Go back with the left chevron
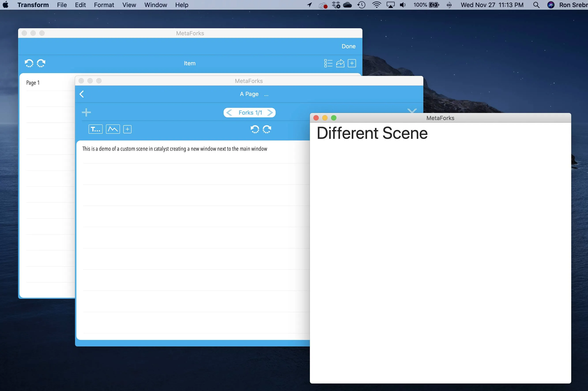Viewport: 588px width, 391px height. tap(81, 94)
